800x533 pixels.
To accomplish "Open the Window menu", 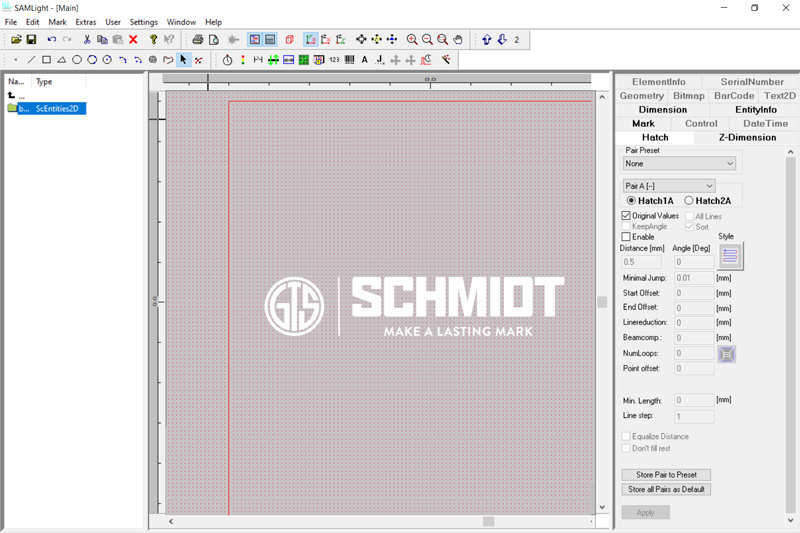I will coord(181,22).
